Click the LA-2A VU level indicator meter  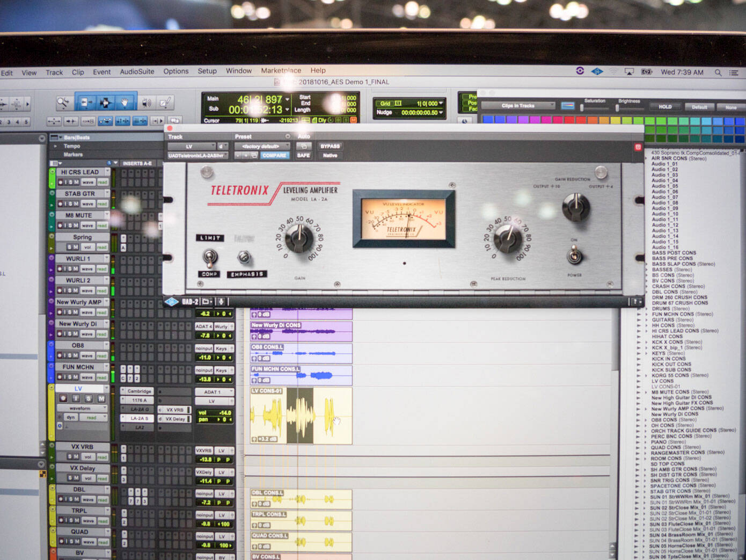click(x=404, y=219)
